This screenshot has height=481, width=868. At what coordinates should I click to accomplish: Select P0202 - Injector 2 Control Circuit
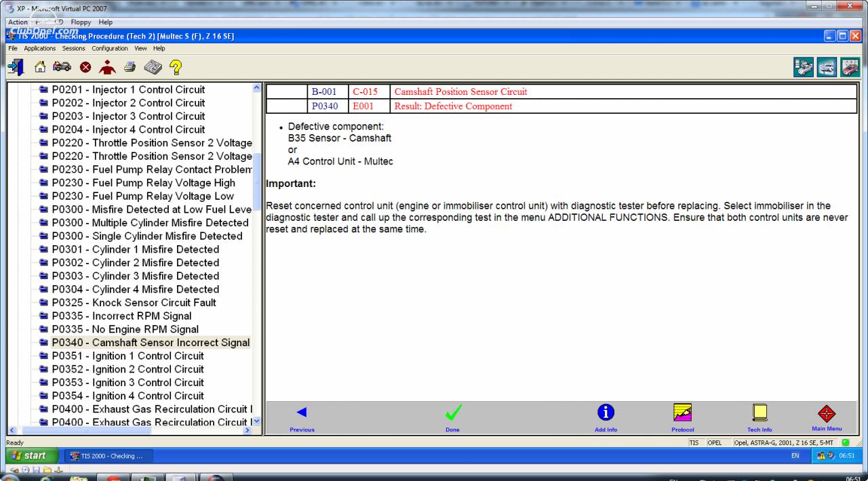[x=128, y=103]
